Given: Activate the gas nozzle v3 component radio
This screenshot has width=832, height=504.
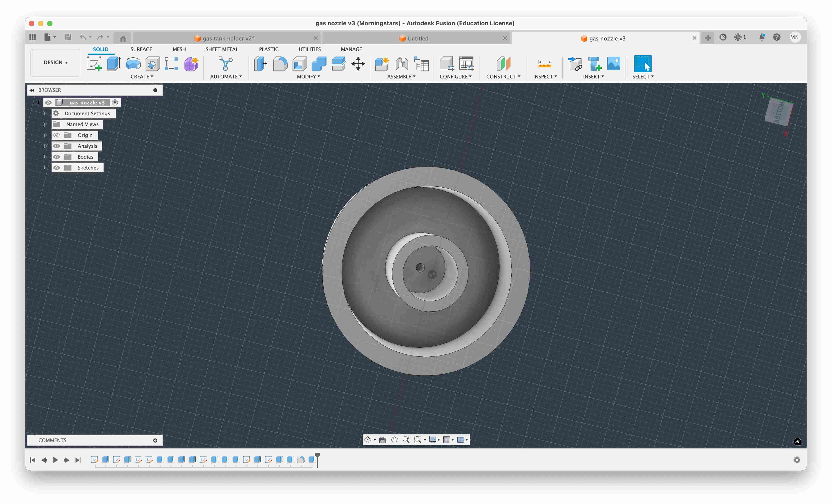Looking at the screenshot, I should click(x=115, y=103).
